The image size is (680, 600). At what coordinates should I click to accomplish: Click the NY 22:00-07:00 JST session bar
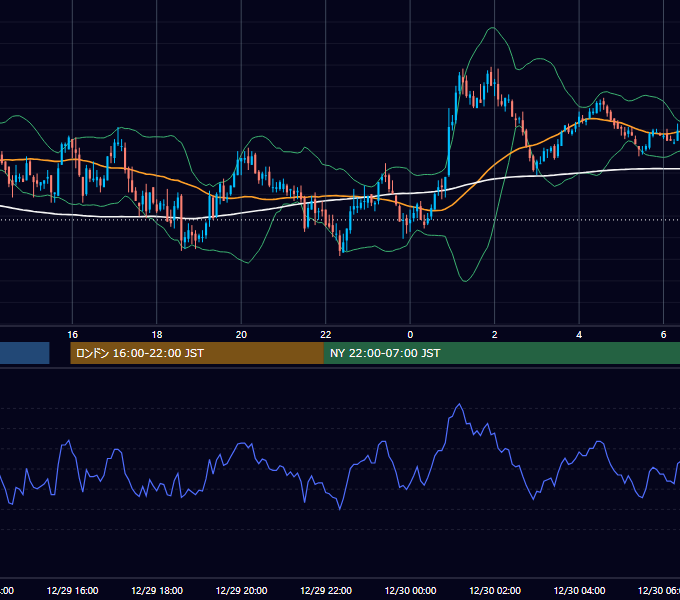pyautogui.click(x=502, y=353)
